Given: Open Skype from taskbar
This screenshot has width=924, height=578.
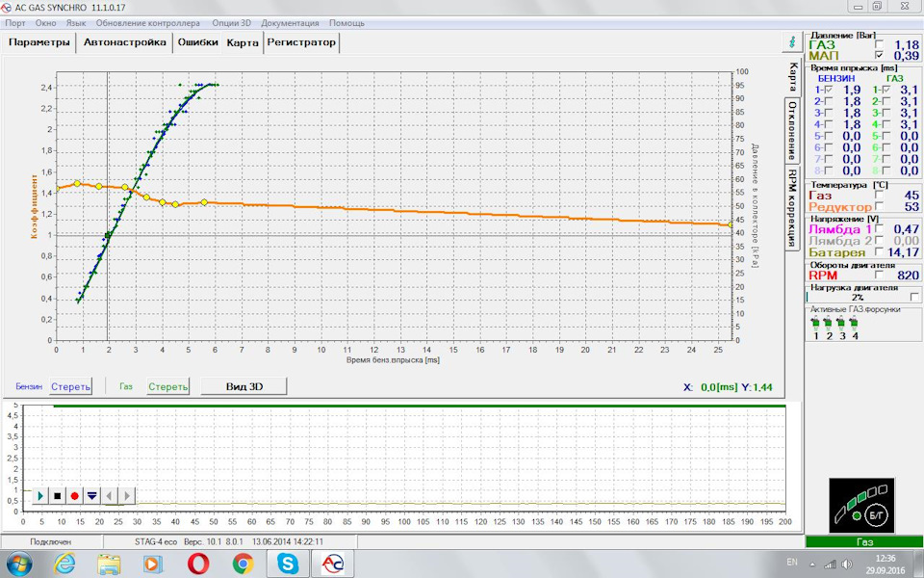Looking at the screenshot, I should (287, 565).
